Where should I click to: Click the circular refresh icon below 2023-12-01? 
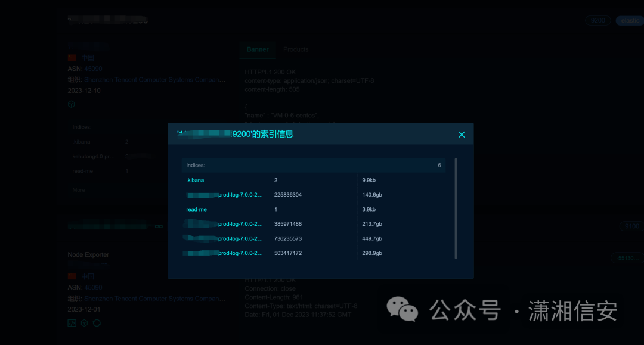tap(97, 323)
